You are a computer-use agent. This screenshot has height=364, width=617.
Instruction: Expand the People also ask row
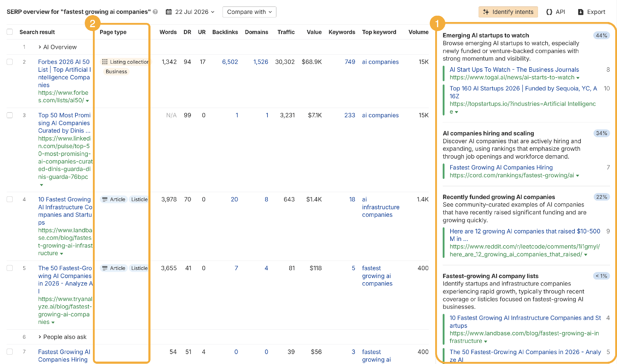pyautogui.click(x=62, y=337)
